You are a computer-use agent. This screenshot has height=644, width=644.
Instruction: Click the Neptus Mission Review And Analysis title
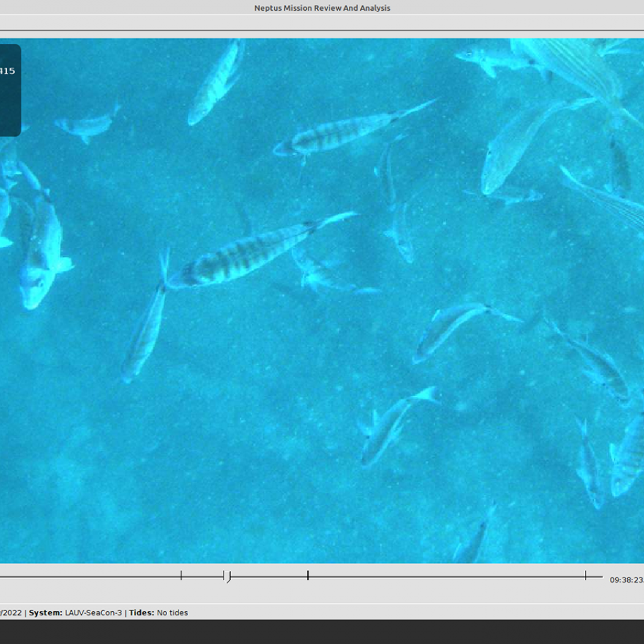[x=322, y=8]
